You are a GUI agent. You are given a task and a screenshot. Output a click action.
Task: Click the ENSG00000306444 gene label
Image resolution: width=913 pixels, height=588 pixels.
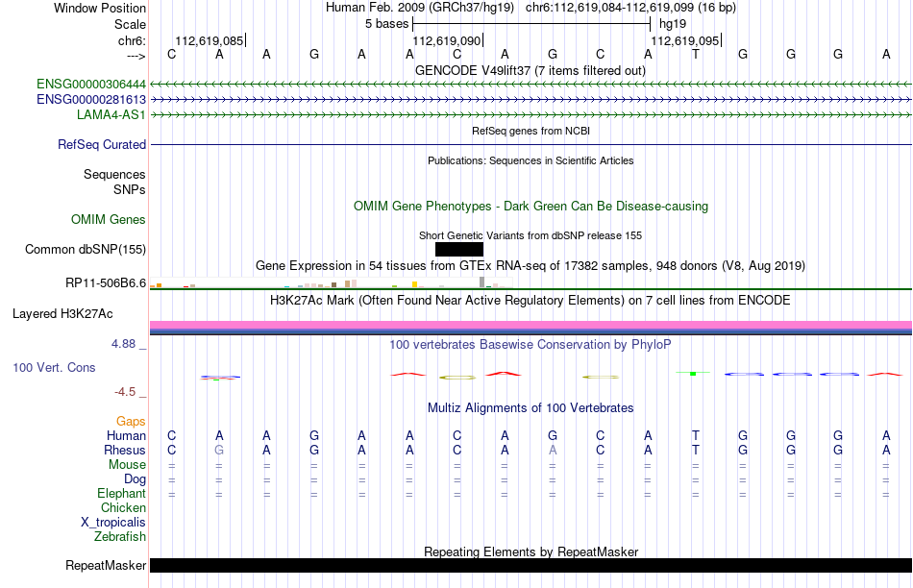91,85
